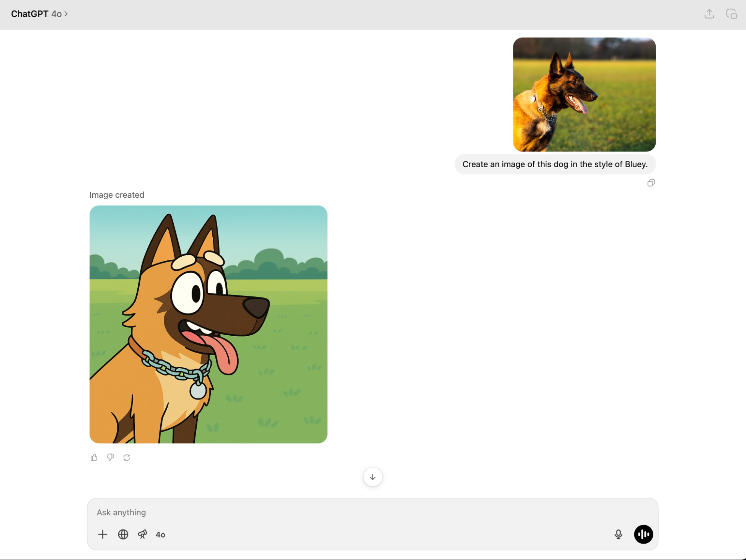Open the generated cartoon dog image
This screenshot has height=560, width=746.
[208, 324]
